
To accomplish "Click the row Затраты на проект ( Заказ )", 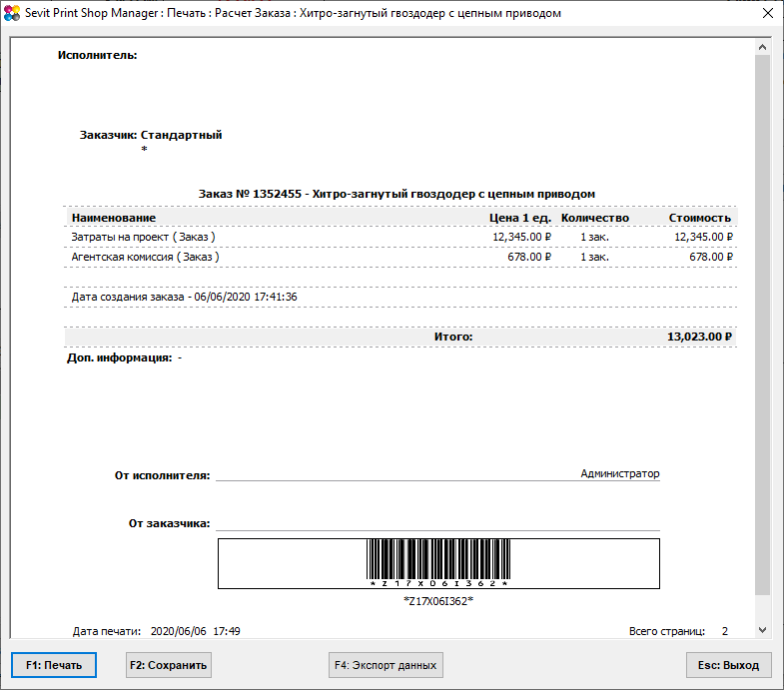I will (400, 237).
